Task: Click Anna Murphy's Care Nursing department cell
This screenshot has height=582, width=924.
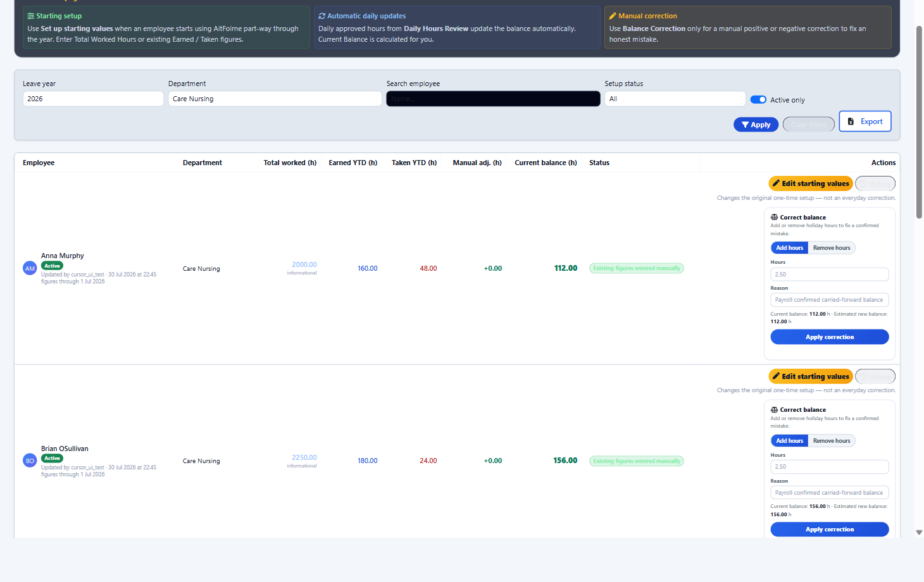Action: [x=201, y=269]
